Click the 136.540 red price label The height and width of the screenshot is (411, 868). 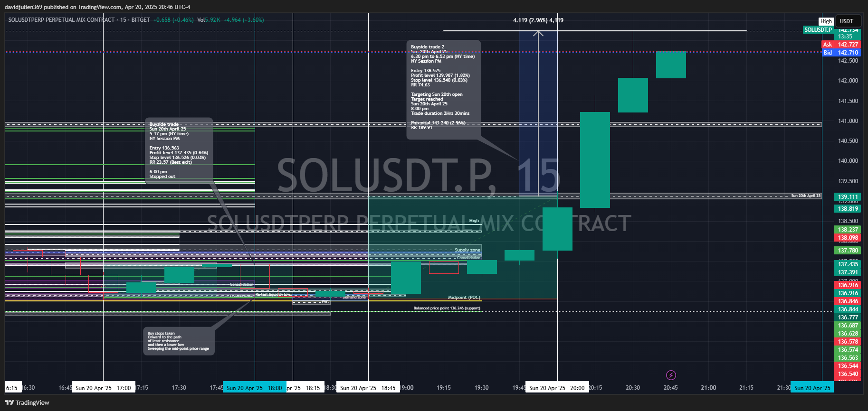click(848, 374)
